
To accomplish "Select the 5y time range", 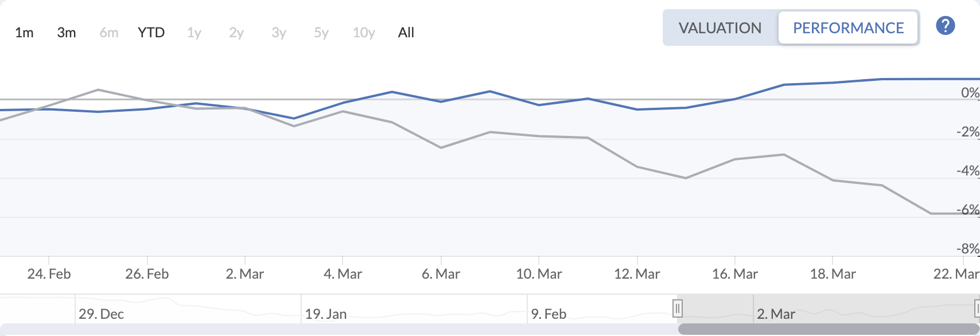I will tap(320, 33).
